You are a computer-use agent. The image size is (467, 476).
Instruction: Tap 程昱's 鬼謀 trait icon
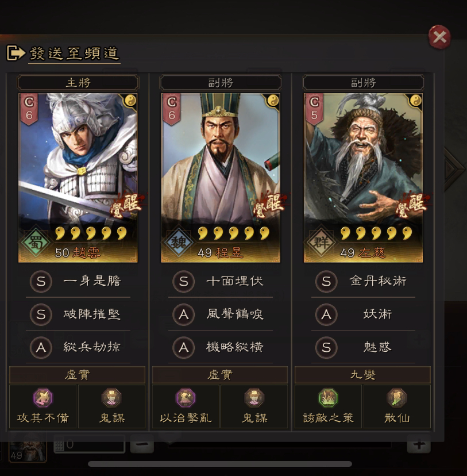pos(254,398)
